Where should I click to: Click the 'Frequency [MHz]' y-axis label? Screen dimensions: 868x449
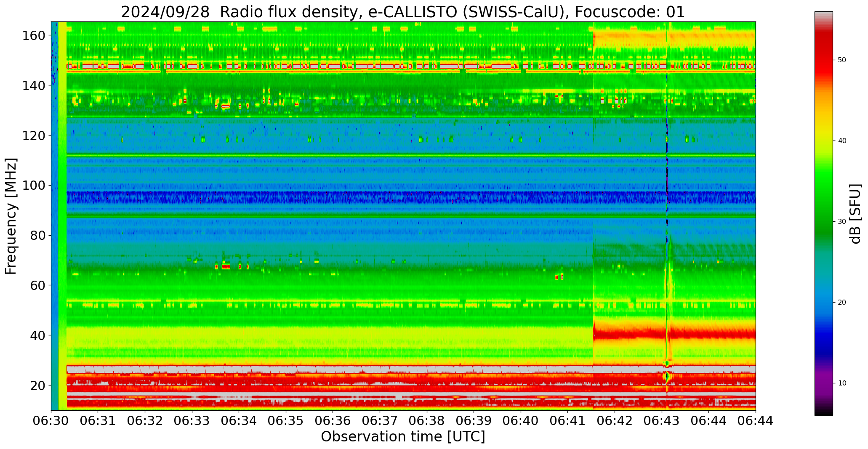pyautogui.click(x=11, y=216)
